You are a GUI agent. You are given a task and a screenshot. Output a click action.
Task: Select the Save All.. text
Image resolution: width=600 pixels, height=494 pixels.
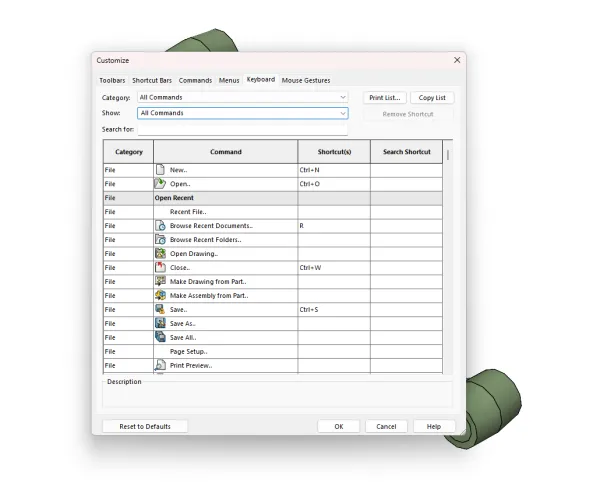[183, 337]
